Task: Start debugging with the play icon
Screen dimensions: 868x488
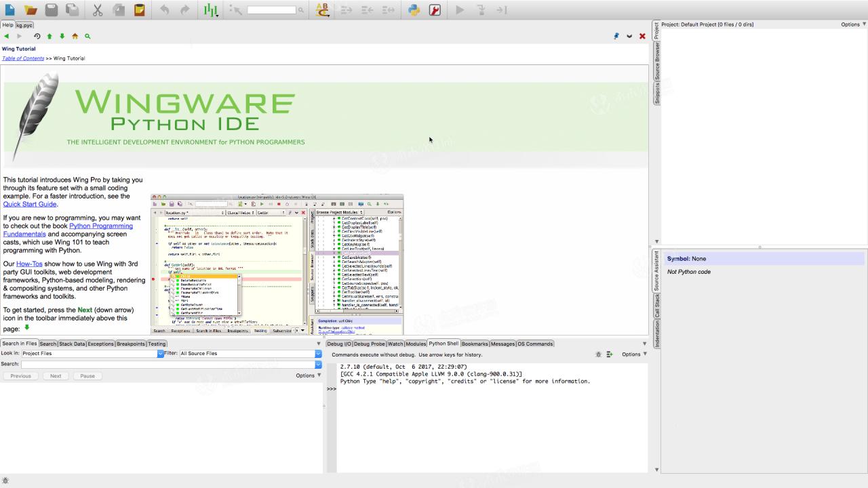Action: pyautogui.click(x=460, y=10)
